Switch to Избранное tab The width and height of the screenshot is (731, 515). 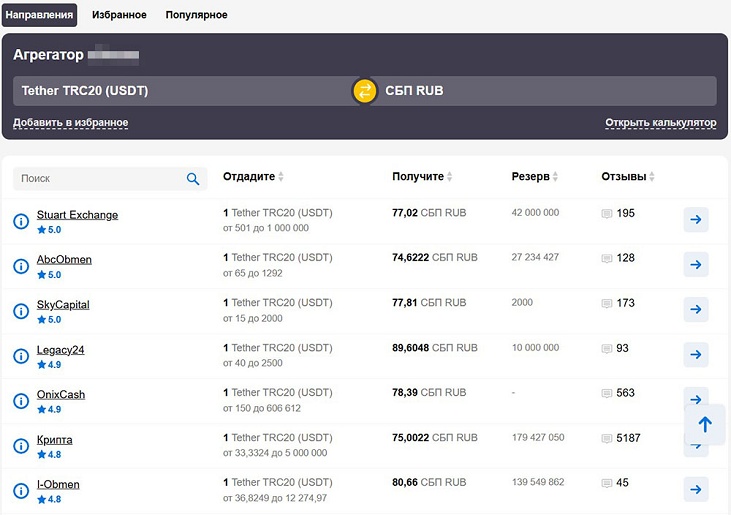point(119,15)
